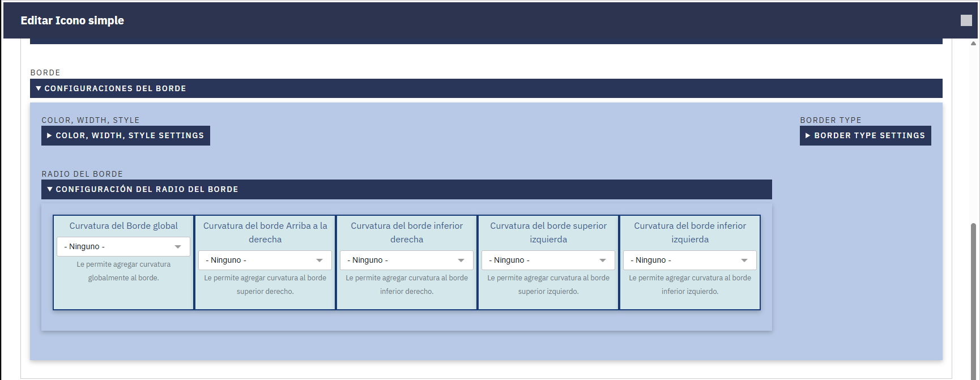Click 'Curvatura del borde superior izquierda' label

548,232
